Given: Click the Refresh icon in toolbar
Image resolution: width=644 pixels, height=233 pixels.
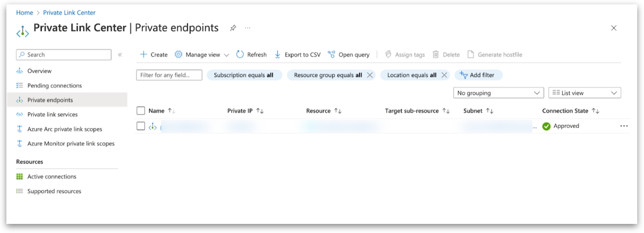Looking at the screenshot, I should (x=240, y=55).
